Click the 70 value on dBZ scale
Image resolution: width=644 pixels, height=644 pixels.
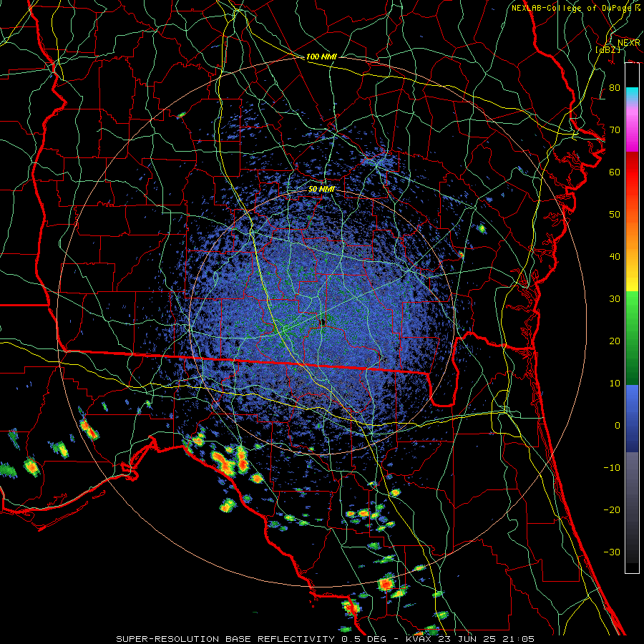615,130
